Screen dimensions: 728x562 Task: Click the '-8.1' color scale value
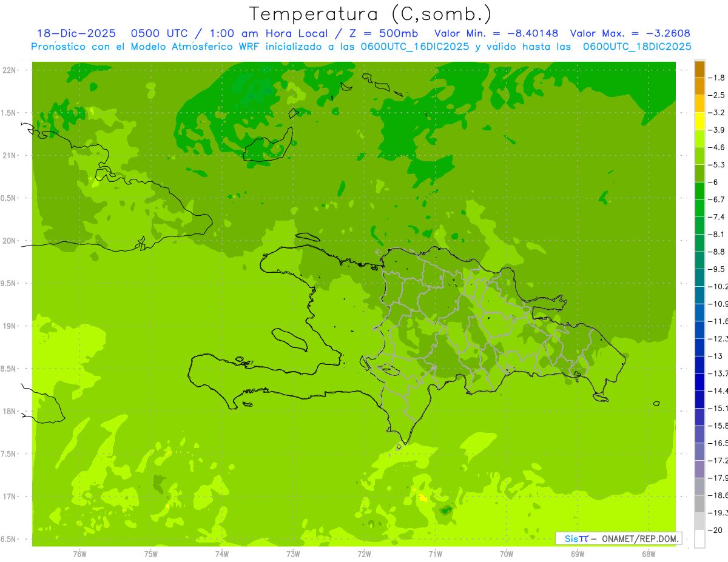[716, 235]
